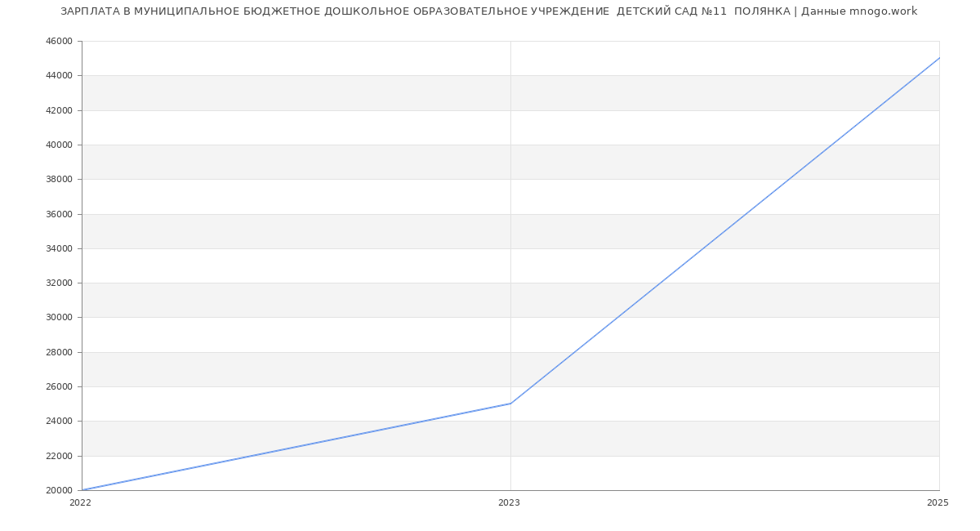Click the chart title text
Viewport: 980px width, 531px height.
point(488,11)
